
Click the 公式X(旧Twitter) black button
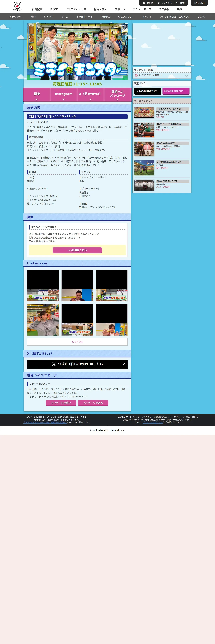coord(148,91)
